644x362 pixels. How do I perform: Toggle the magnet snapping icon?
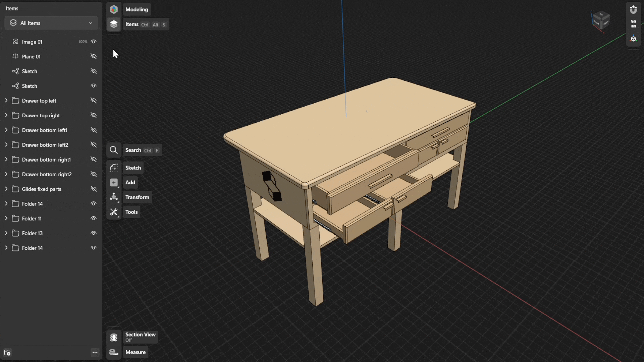633,10
